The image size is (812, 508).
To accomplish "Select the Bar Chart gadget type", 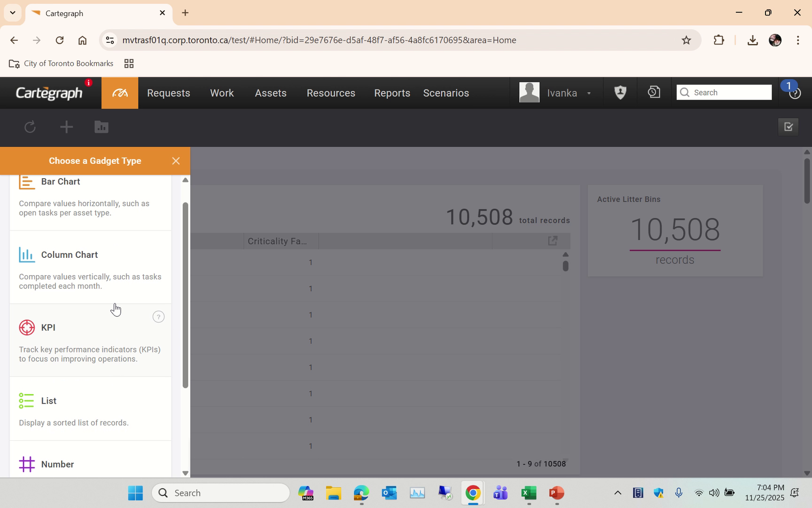I will click(x=60, y=182).
